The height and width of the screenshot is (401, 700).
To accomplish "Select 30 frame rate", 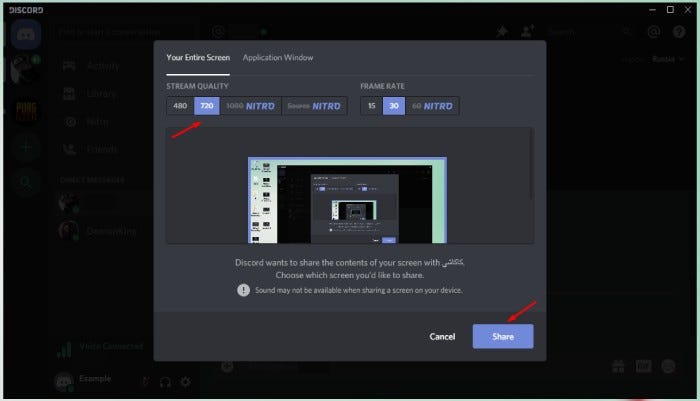I will click(394, 106).
